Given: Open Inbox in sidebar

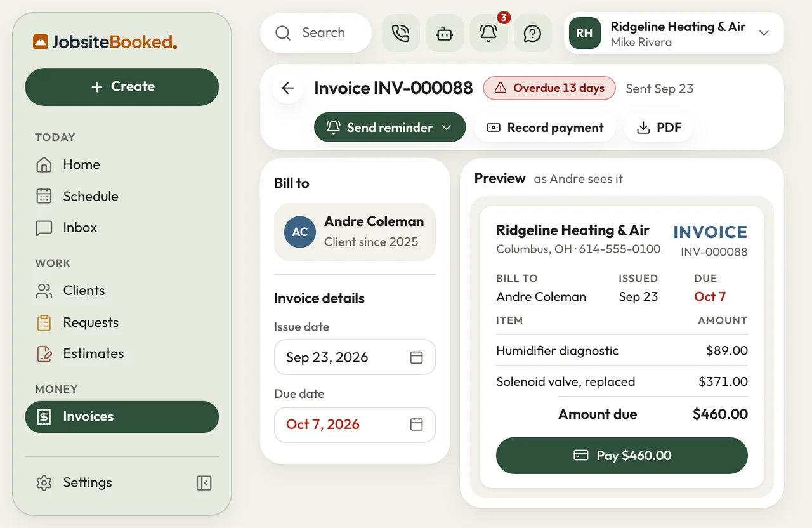Looking at the screenshot, I should point(122,228).
